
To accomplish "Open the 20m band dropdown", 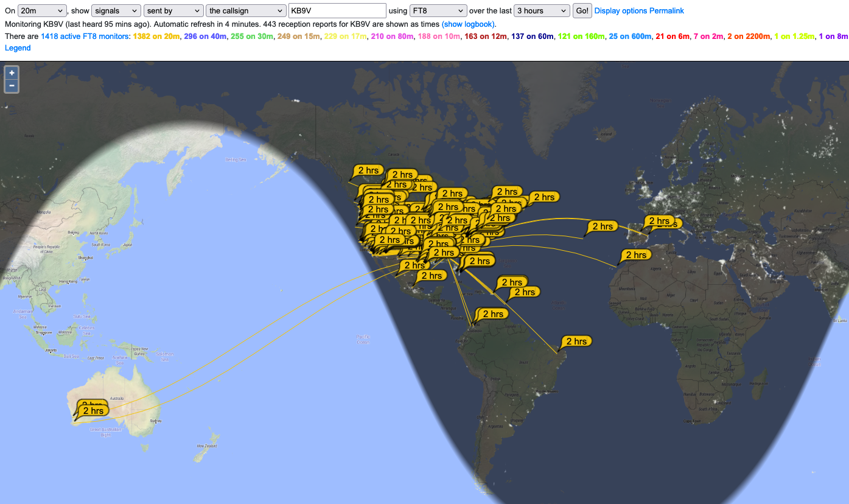I will (x=42, y=11).
